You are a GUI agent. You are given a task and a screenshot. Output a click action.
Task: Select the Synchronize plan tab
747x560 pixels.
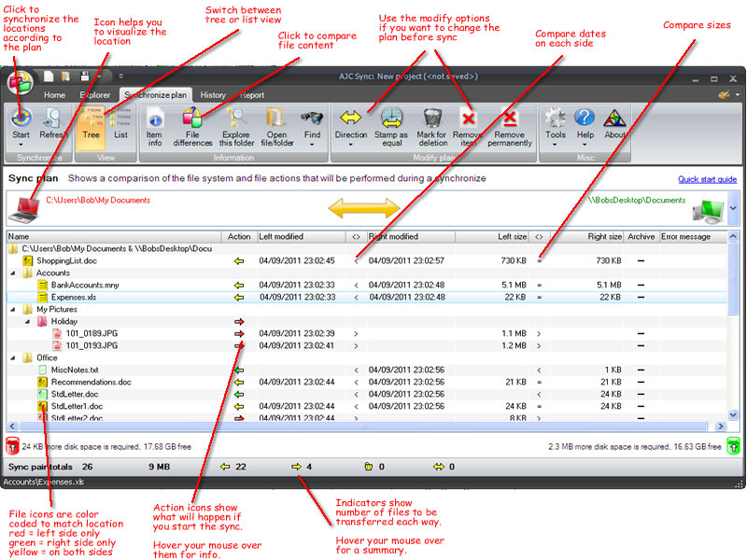coord(155,95)
